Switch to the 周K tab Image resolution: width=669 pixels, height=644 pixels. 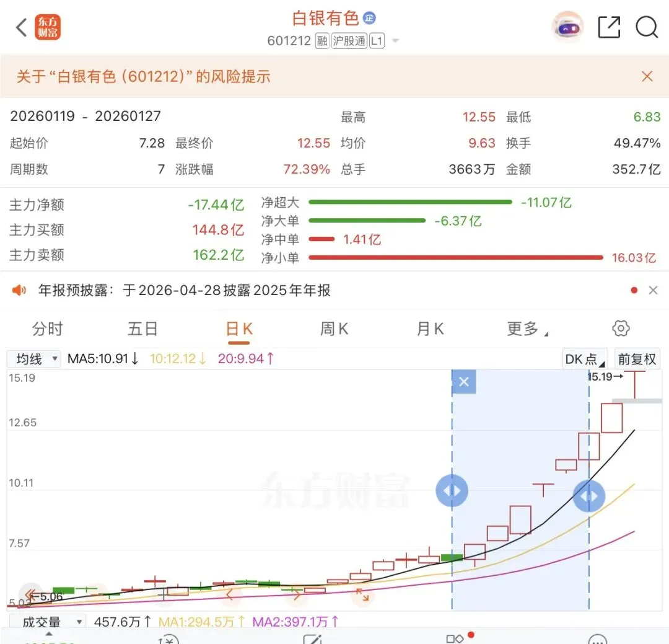(x=334, y=329)
